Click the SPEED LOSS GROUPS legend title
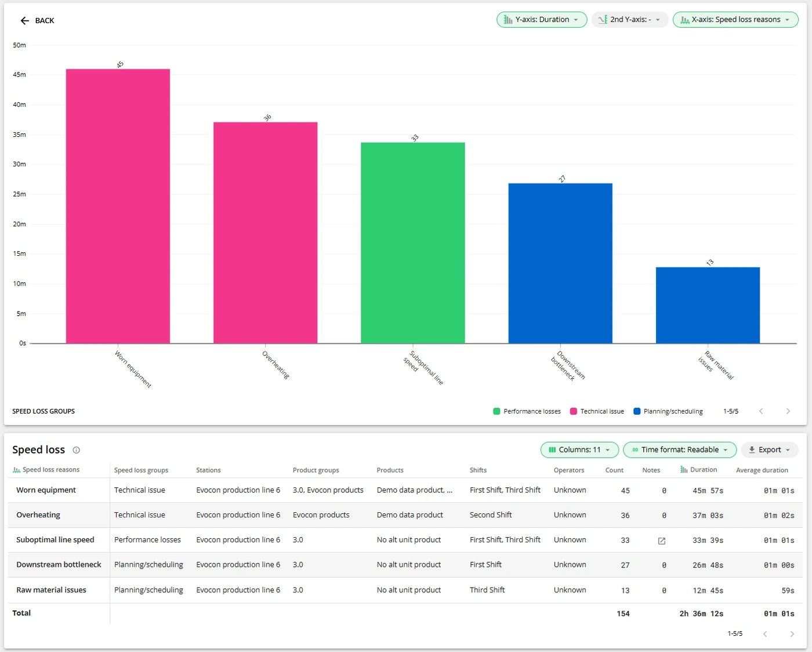This screenshot has width=812, height=652. 43,411
